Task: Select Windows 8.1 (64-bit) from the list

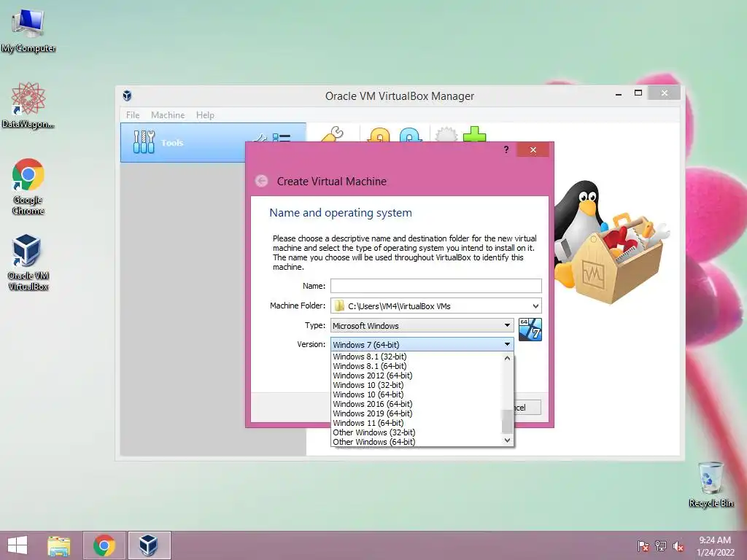Action: click(x=370, y=366)
